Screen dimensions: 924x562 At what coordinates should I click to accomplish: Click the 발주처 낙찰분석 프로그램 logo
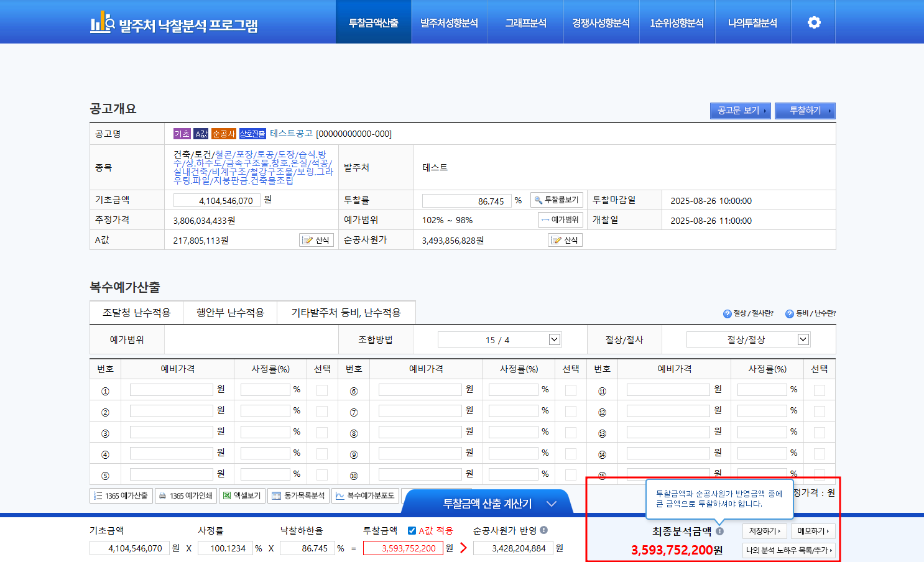click(174, 24)
